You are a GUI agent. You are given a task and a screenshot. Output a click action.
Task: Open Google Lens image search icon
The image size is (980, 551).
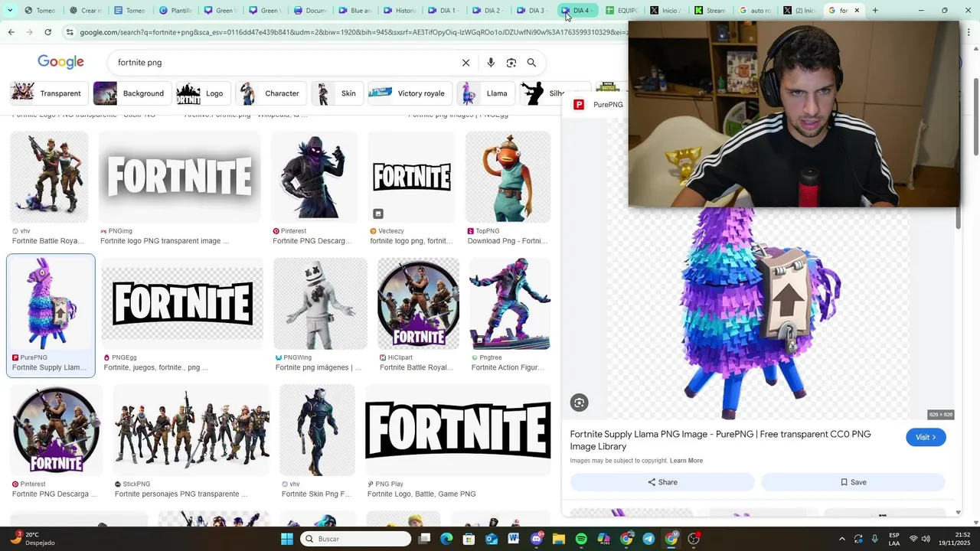pyautogui.click(x=511, y=63)
